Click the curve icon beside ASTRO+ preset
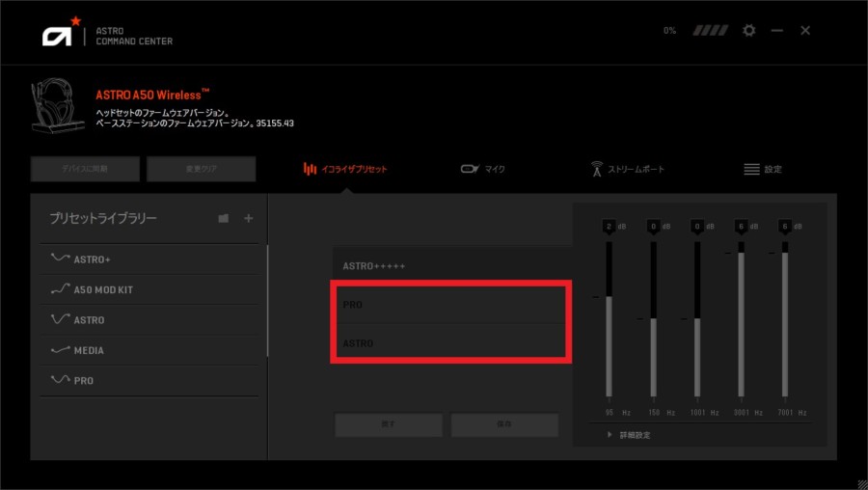The width and height of the screenshot is (868, 490). tap(60, 258)
